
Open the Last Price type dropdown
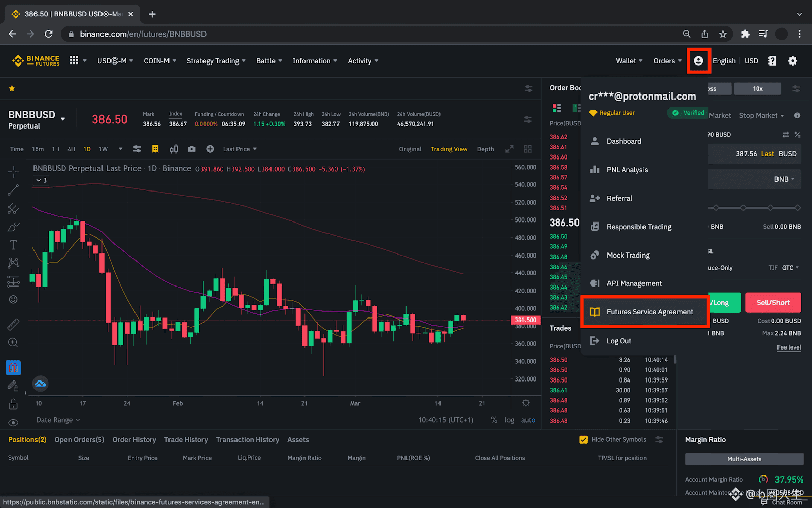point(240,149)
